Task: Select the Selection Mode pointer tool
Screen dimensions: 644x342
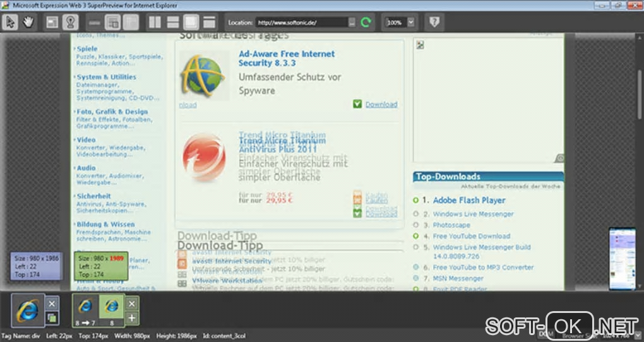Action: click(10, 21)
